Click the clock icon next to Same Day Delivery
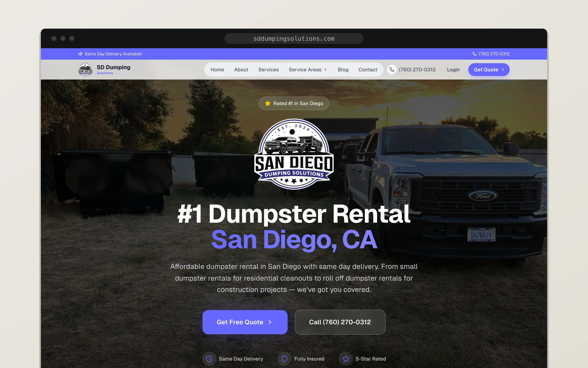 [x=209, y=359]
